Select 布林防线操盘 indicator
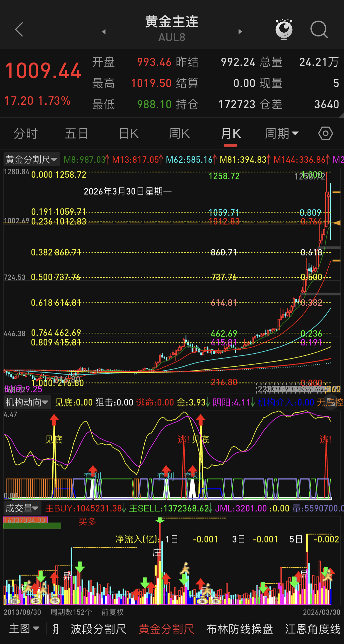This screenshot has width=344, height=644. (240, 629)
